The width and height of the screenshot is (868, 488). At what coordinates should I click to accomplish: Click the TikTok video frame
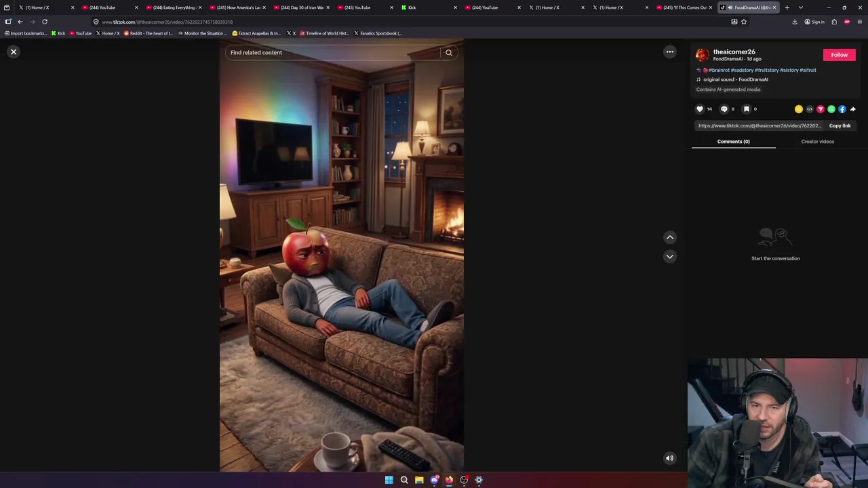click(x=342, y=256)
